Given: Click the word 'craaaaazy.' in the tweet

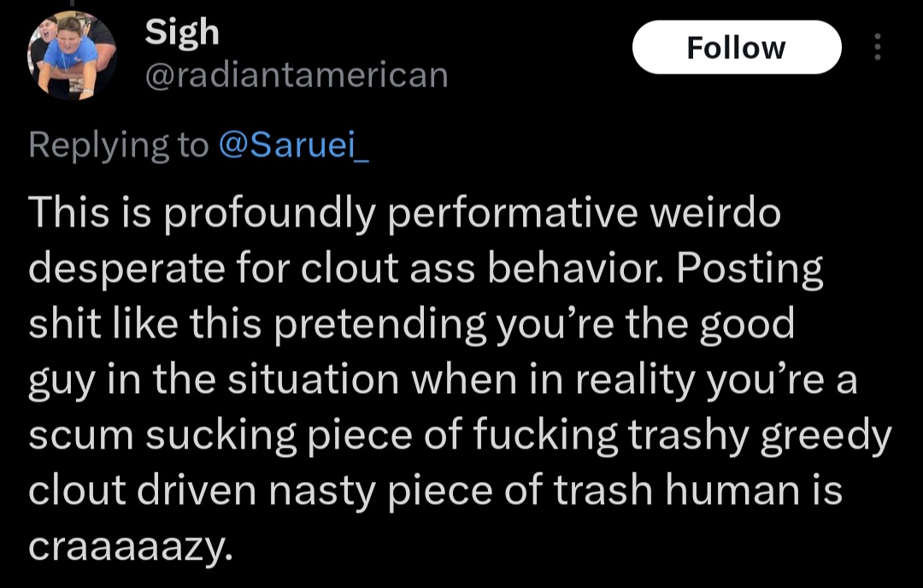Looking at the screenshot, I should click(x=130, y=545).
